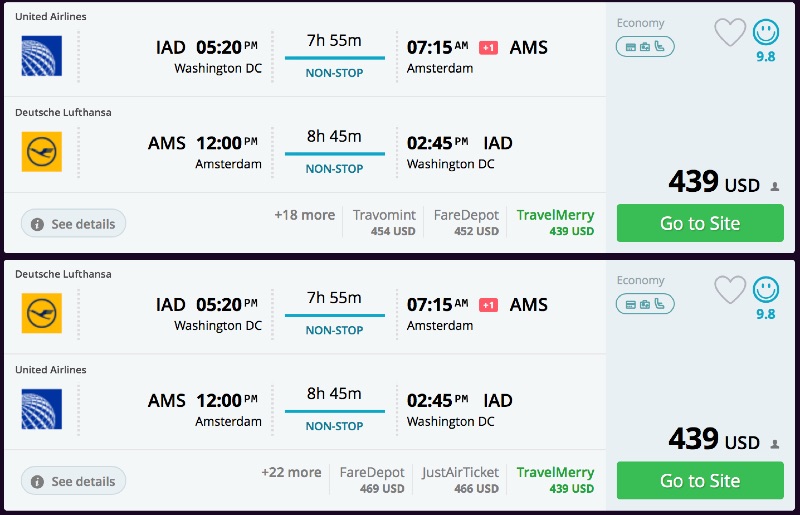Viewport: 800px width, 515px height.
Task: Click the red +1 day badge in first result
Action: pos(488,48)
